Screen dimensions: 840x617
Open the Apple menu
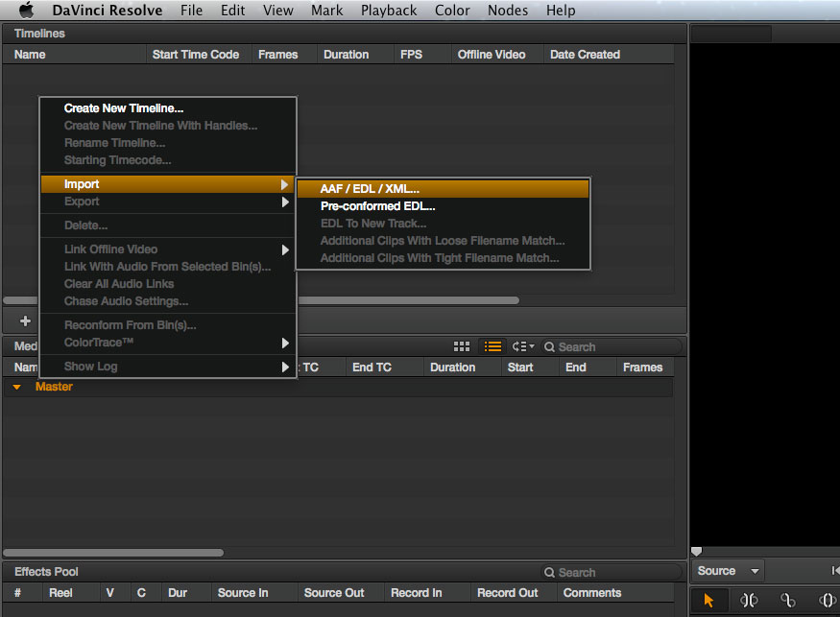(x=26, y=11)
